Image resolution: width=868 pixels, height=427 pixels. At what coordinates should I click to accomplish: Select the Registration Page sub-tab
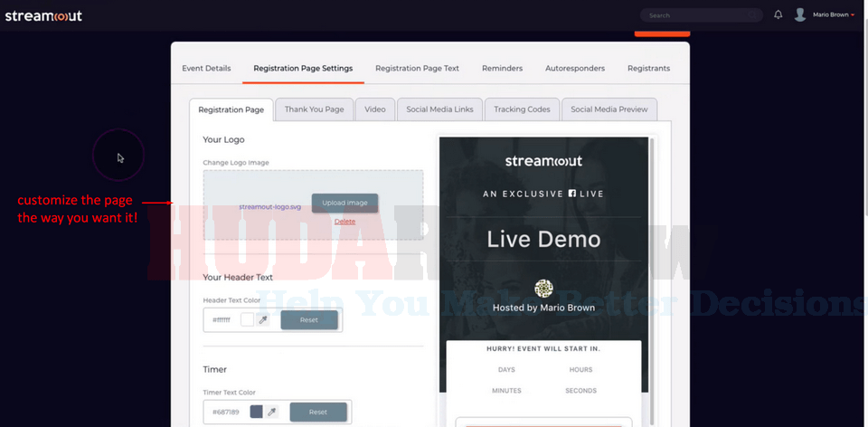(x=231, y=109)
